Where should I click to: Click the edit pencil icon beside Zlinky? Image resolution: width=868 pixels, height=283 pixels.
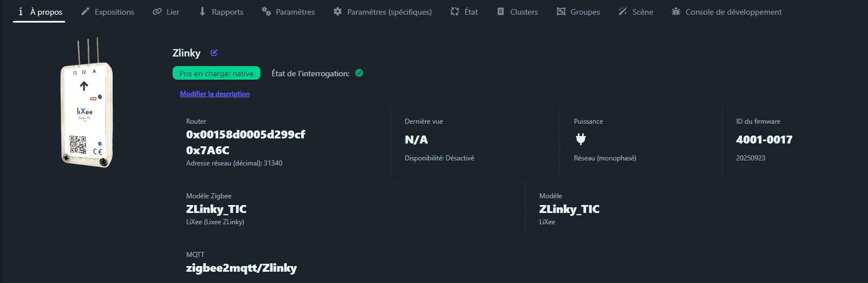214,53
